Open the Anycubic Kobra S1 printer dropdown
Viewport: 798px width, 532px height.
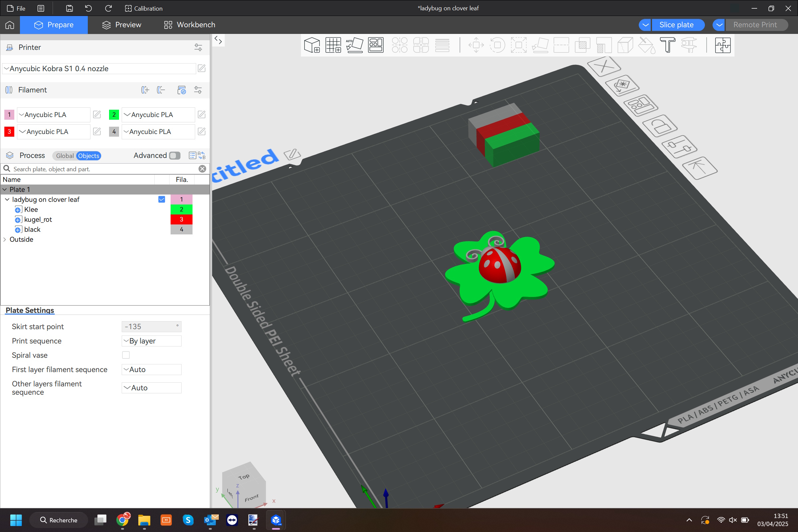tap(99, 68)
